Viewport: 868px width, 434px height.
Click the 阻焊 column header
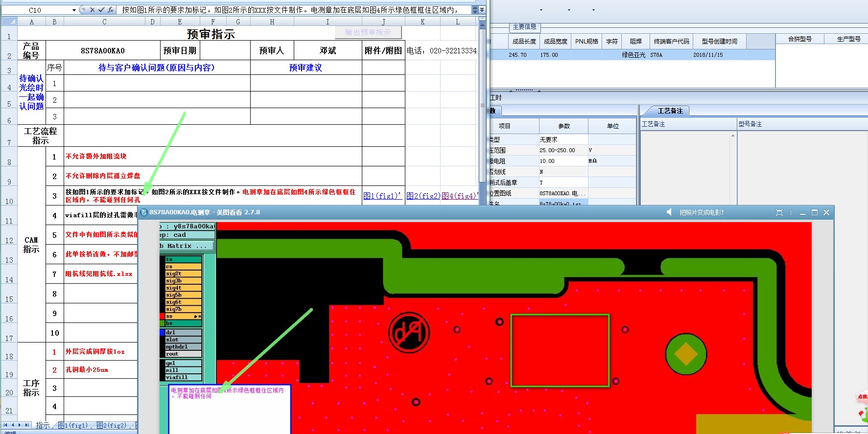coord(635,42)
